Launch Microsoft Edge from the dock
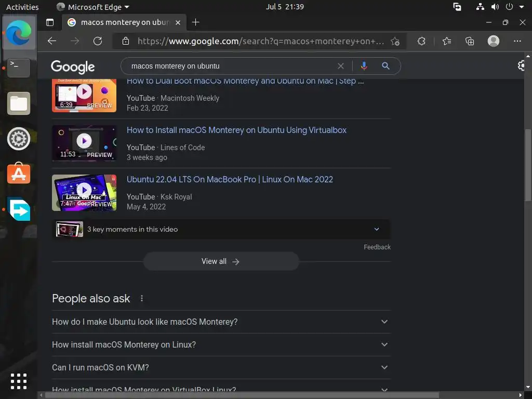The image size is (532, 399). 19,33
